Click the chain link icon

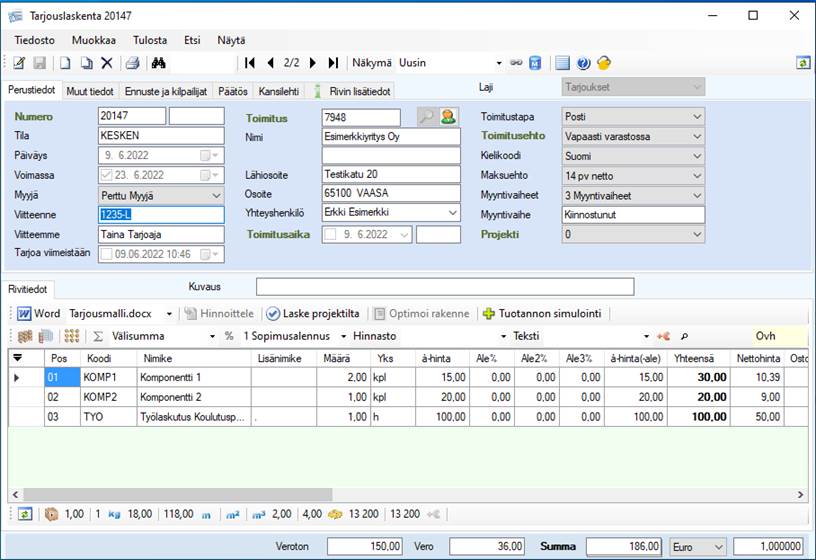[x=516, y=63]
